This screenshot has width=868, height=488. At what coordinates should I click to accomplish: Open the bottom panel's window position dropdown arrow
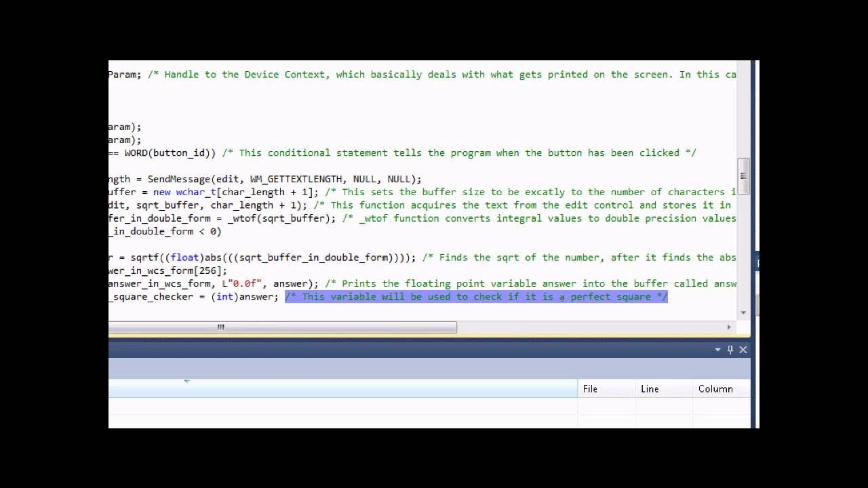[717, 350]
